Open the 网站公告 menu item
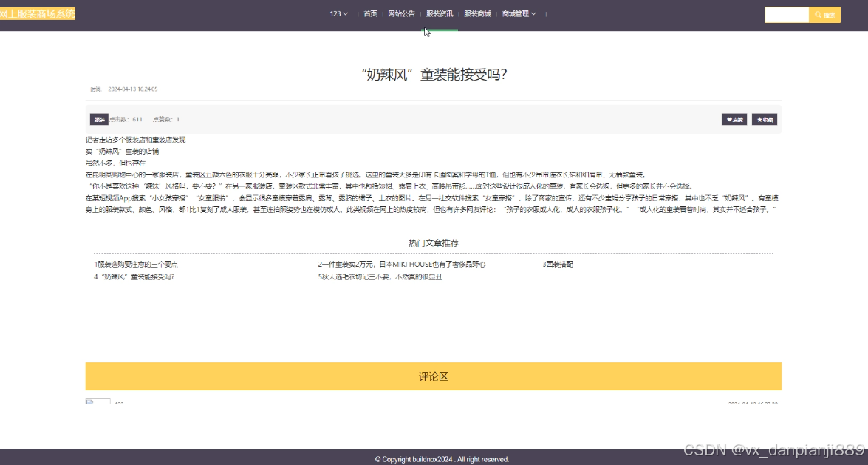The width and height of the screenshot is (868, 465). tap(401, 14)
